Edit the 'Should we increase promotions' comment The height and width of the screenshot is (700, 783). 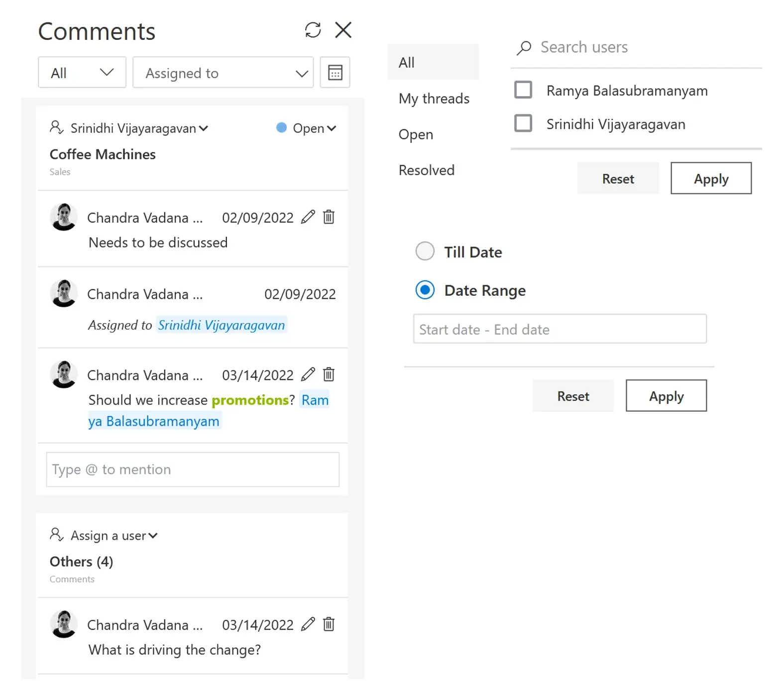click(x=308, y=374)
